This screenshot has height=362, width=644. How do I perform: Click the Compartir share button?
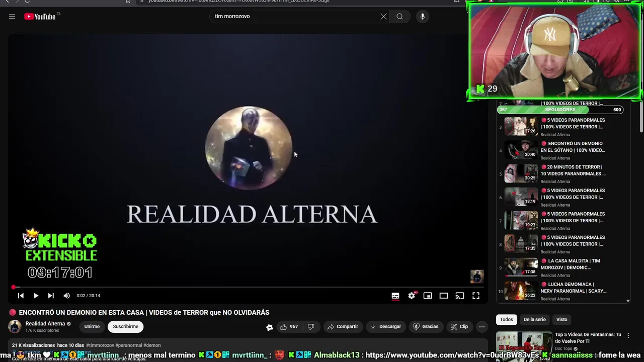343,327
